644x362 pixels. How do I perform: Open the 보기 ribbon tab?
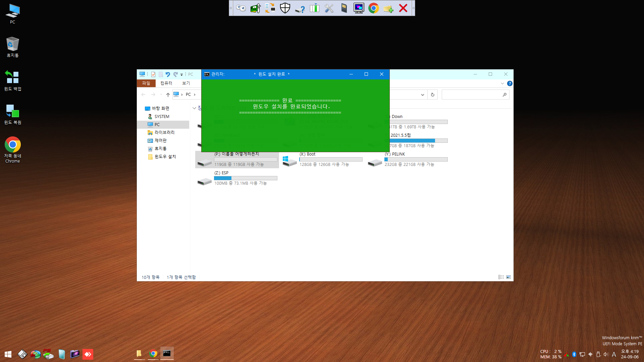click(x=186, y=83)
